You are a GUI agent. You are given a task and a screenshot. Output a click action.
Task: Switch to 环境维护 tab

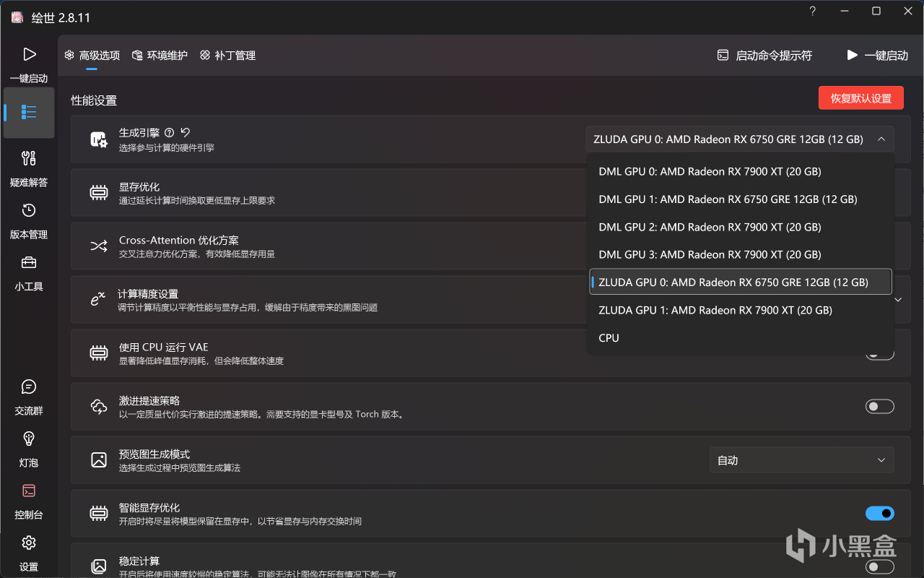pos(160,56)
